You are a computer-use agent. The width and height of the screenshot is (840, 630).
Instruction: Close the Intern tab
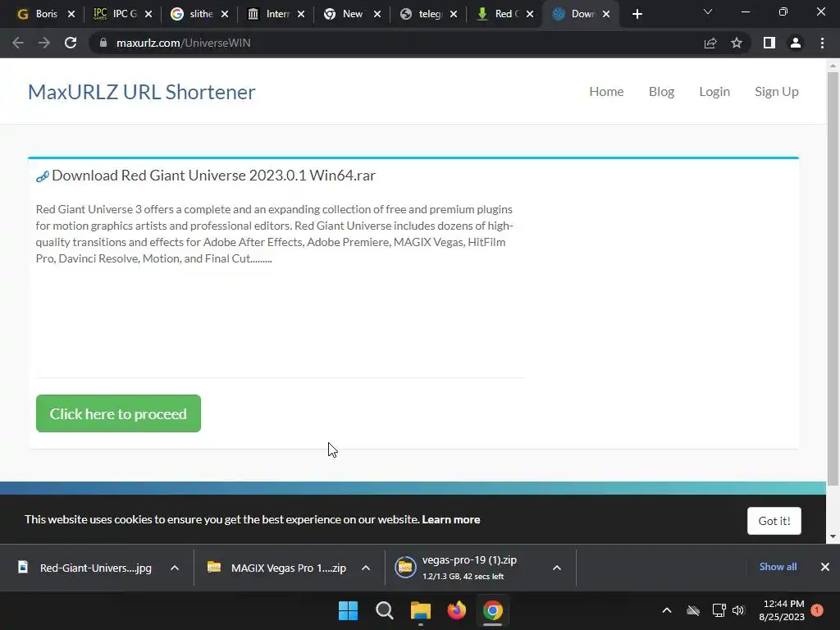(x=301, y=14)
